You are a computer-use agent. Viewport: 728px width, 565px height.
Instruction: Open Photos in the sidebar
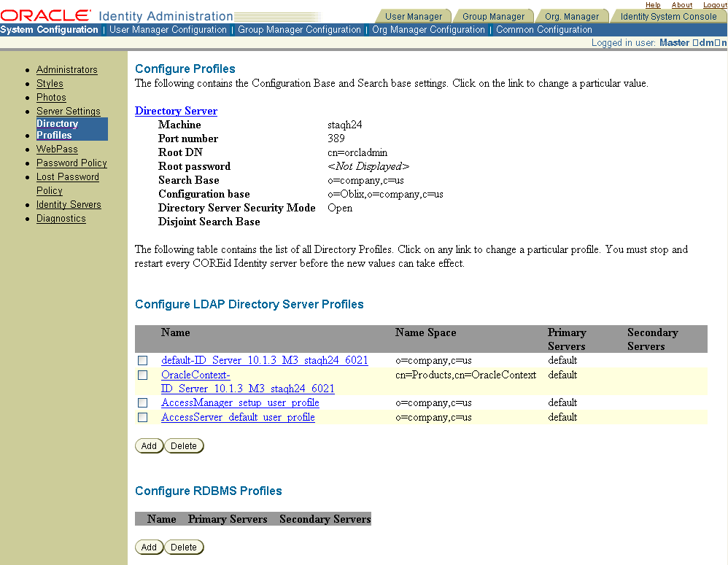point(51,98)
